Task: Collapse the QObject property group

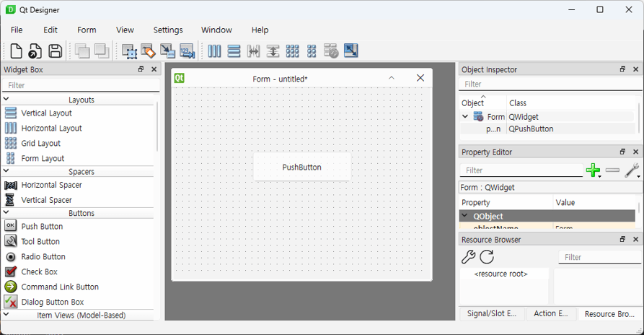Action: [465, 215]
